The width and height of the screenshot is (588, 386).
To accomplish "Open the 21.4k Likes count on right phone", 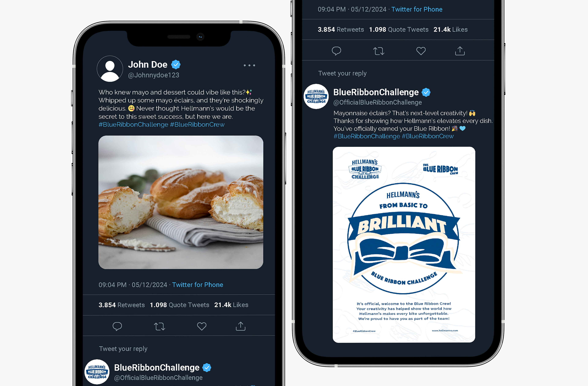I will coord(450,29).
